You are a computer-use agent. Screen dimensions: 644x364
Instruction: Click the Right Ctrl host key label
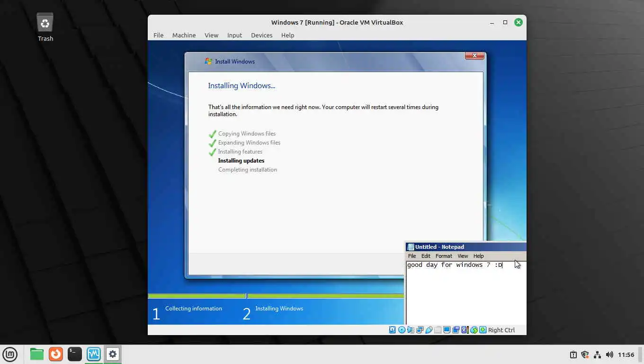click(x=501, y=330)
